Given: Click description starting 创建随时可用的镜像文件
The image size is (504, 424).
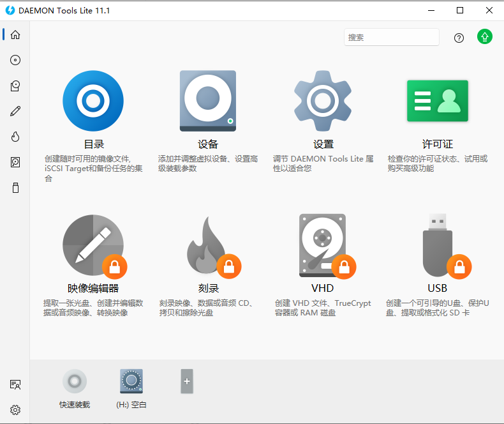Looking at the screenshot, I should tap(93, 169).
